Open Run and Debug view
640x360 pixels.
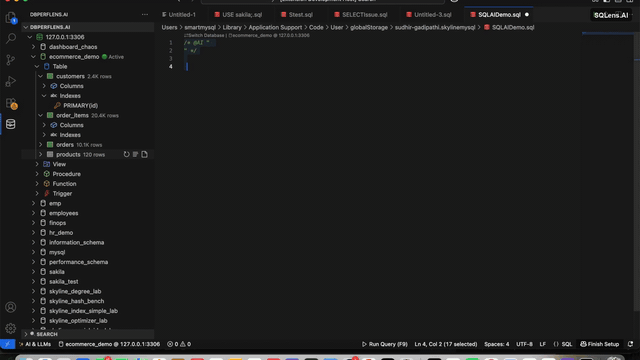[x=11, y=81]
